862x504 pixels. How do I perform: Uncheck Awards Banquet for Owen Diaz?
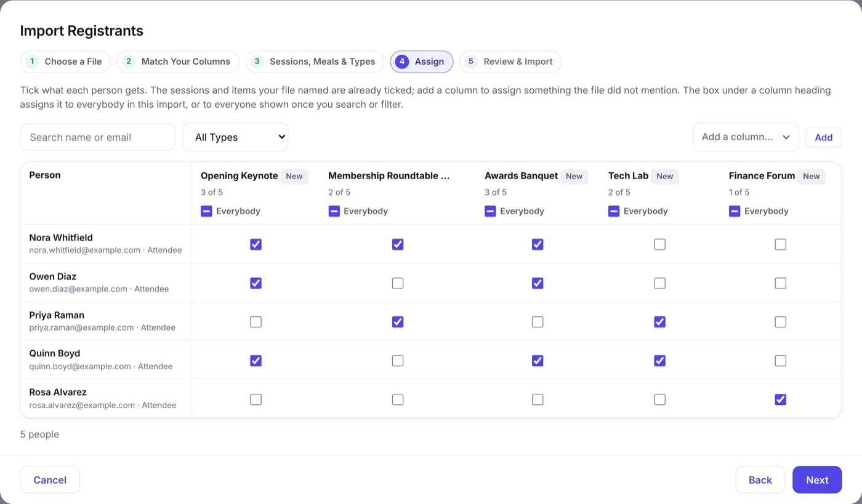point(538,283)
